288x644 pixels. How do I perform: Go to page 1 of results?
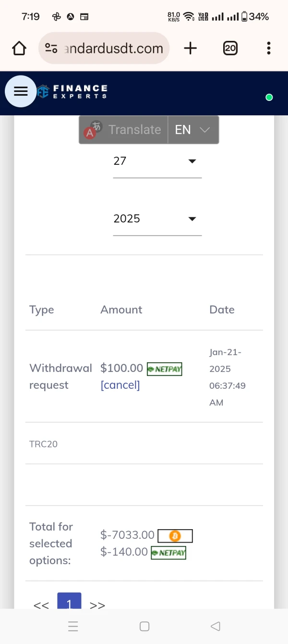(x=69, y=603)
